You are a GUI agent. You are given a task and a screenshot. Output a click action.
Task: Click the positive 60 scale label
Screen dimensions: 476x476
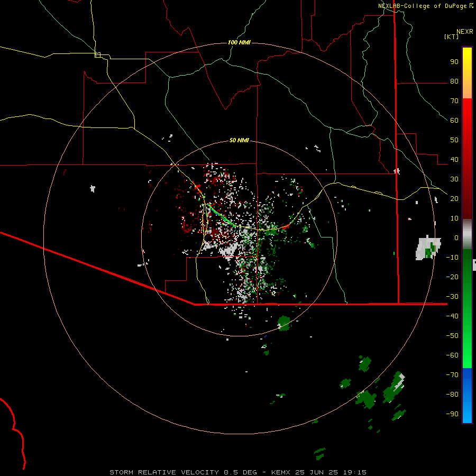454,121
